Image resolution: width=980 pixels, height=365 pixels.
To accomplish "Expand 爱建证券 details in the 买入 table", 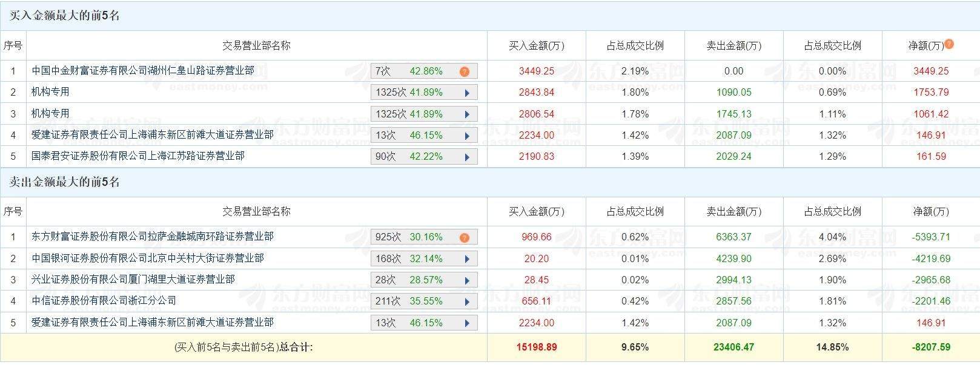I will 467,136.
